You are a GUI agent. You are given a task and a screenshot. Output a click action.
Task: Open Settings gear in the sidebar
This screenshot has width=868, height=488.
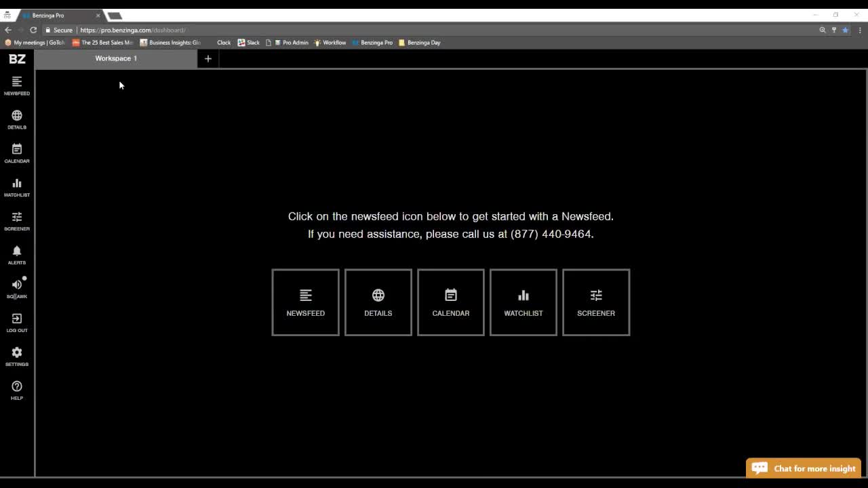17,357
